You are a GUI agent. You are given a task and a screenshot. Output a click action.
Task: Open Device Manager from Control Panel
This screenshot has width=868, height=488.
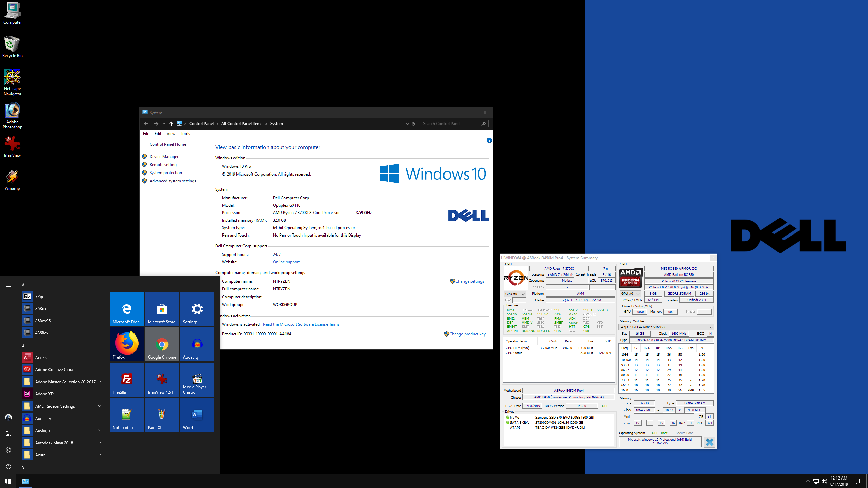(164, 156)
